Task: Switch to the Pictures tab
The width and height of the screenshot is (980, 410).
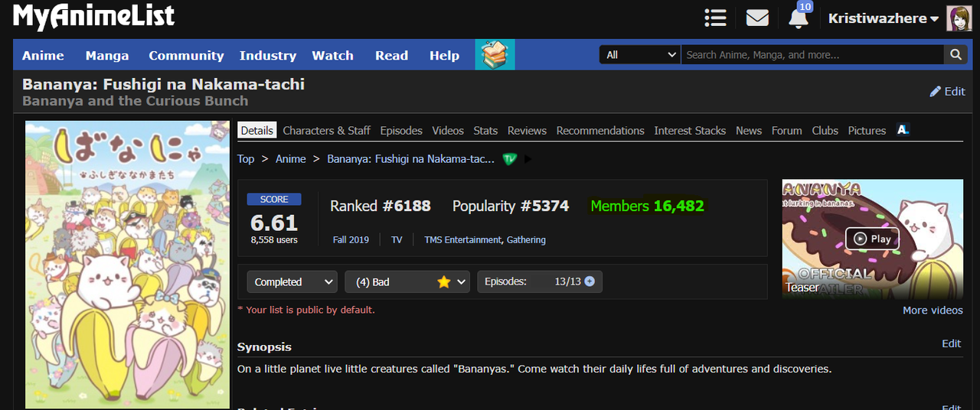Action: 867,131
